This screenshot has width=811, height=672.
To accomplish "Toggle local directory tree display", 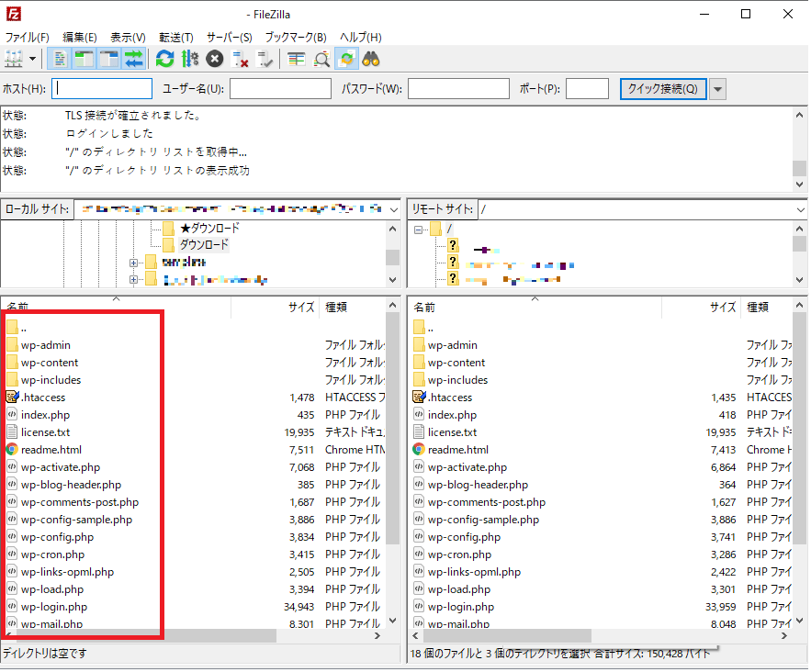I will [84, 59].
